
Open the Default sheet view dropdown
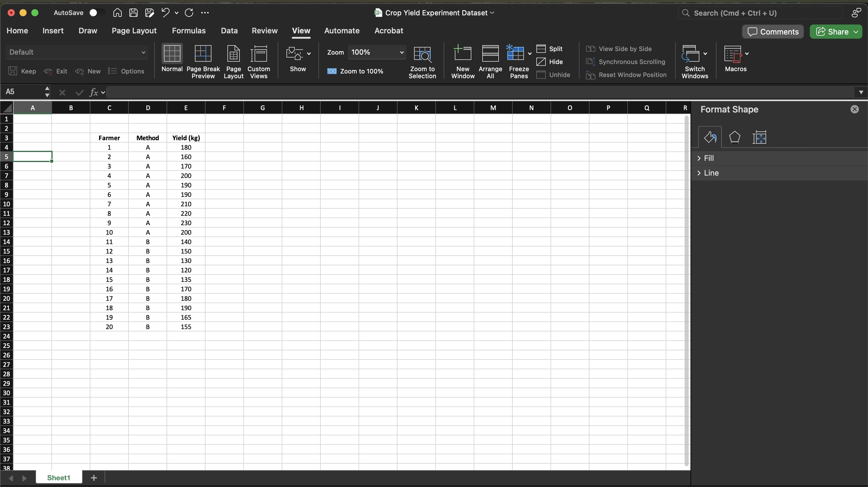point(76,52)
